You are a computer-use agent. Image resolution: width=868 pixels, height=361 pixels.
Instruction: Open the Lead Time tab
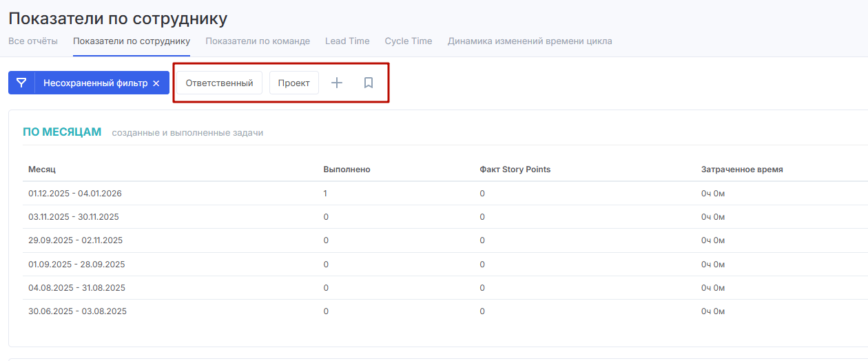(347, 41)
